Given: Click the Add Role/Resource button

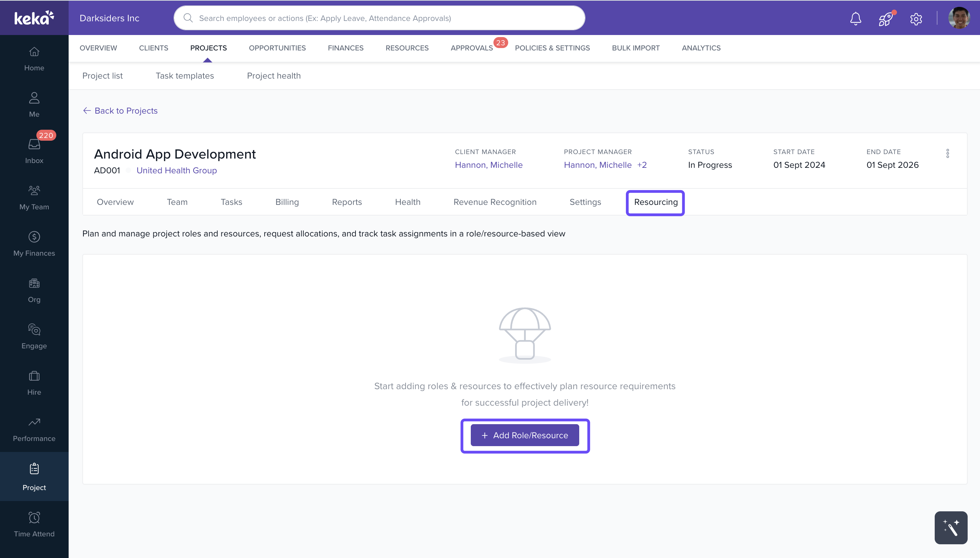Looking at the screenshot, I should 524,435.
